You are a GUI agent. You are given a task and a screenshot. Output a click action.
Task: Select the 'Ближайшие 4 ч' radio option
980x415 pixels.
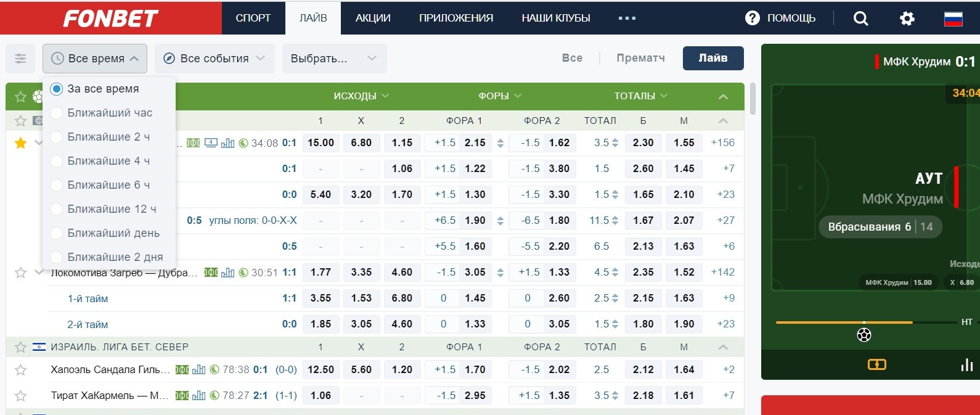56,161
